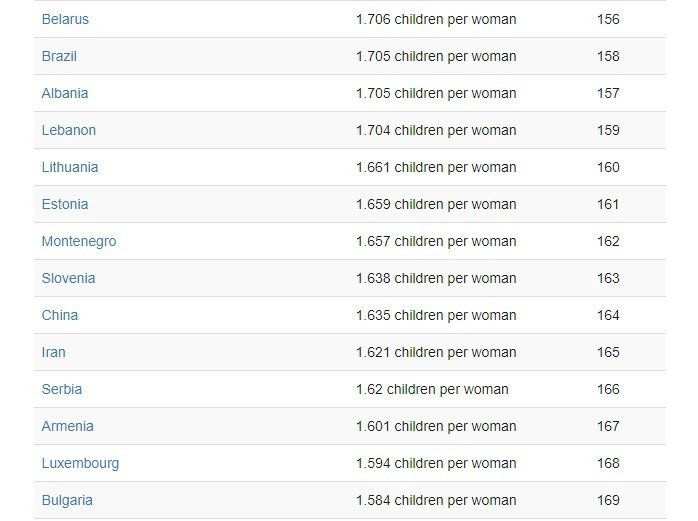The image size is (698, 521).
Task: Select the Luxembourg link
Action: click(80, 463)
